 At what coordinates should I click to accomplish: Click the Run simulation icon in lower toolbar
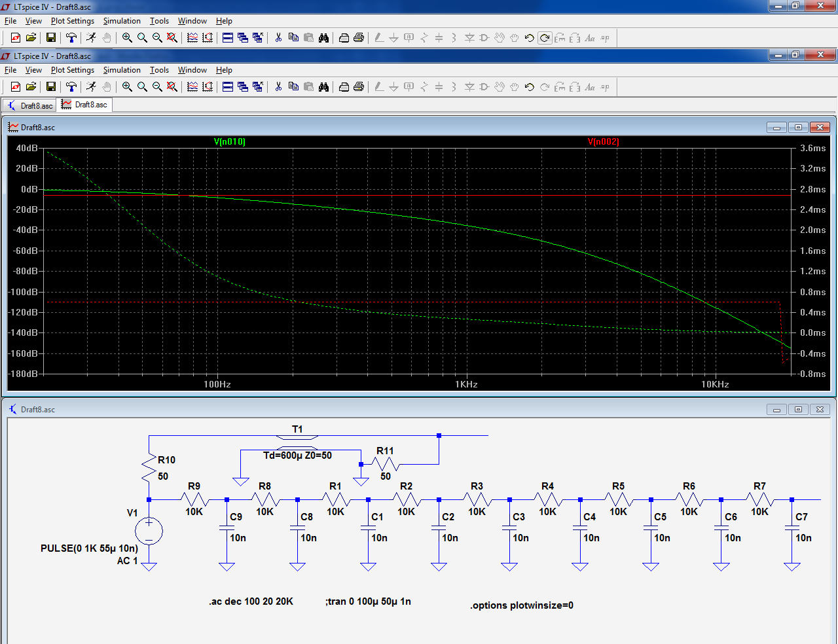(91, 86)
